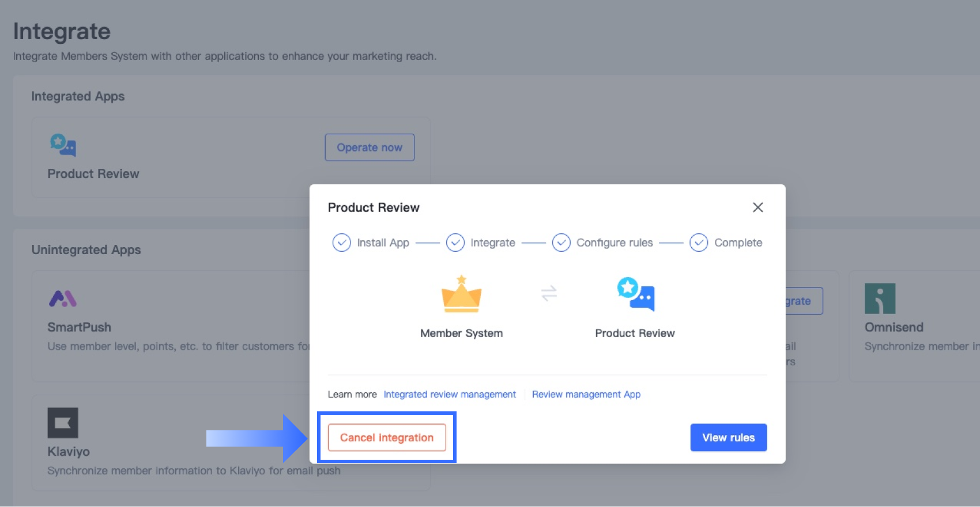Image resolution: width=980 pixels, height=507 pixels.
Task: Click the Cancel integration button
Action: [x=386, y=437]
